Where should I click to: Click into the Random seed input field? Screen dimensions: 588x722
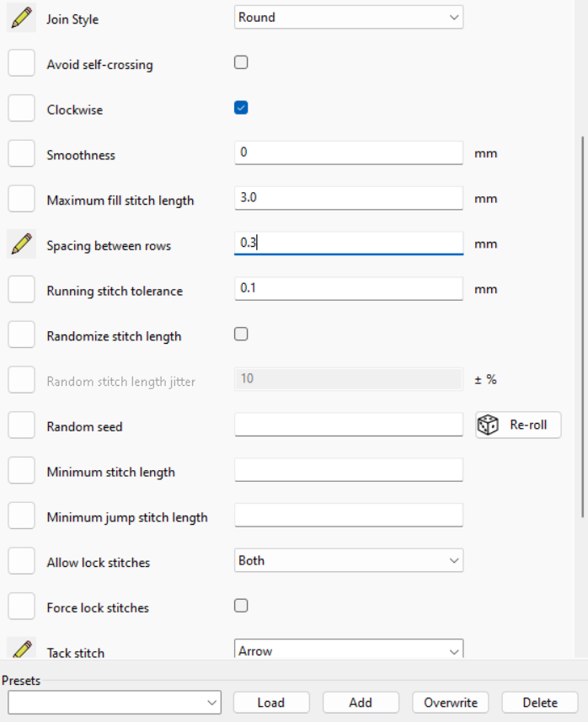349,425
